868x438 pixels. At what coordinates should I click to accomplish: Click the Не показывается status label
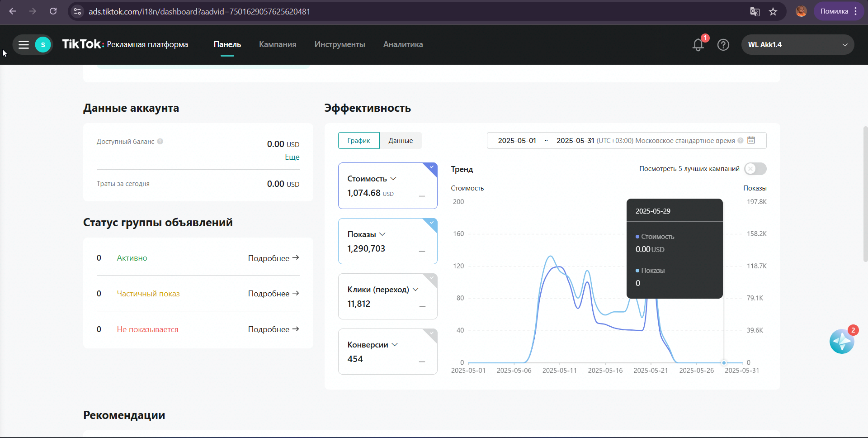pos(147,329)
